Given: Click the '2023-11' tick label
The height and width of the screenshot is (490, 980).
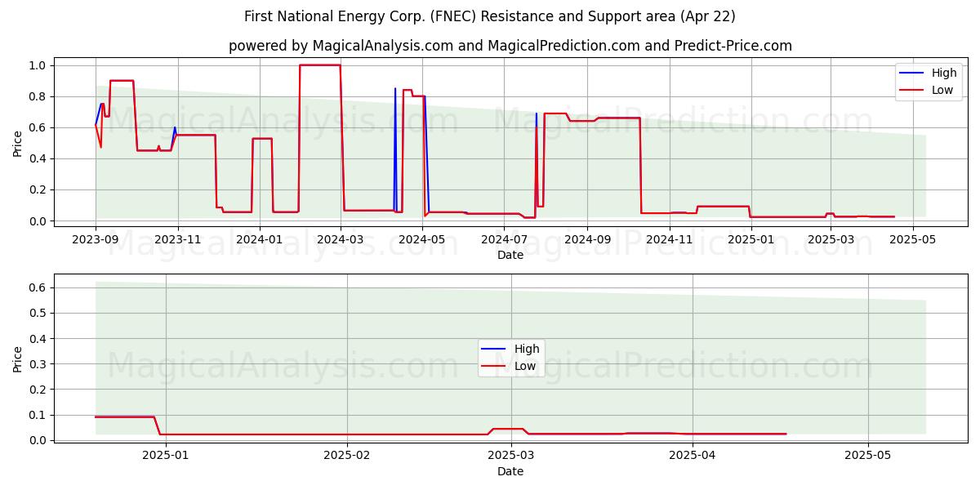Looking at the screenshot, I should point(177,239).
